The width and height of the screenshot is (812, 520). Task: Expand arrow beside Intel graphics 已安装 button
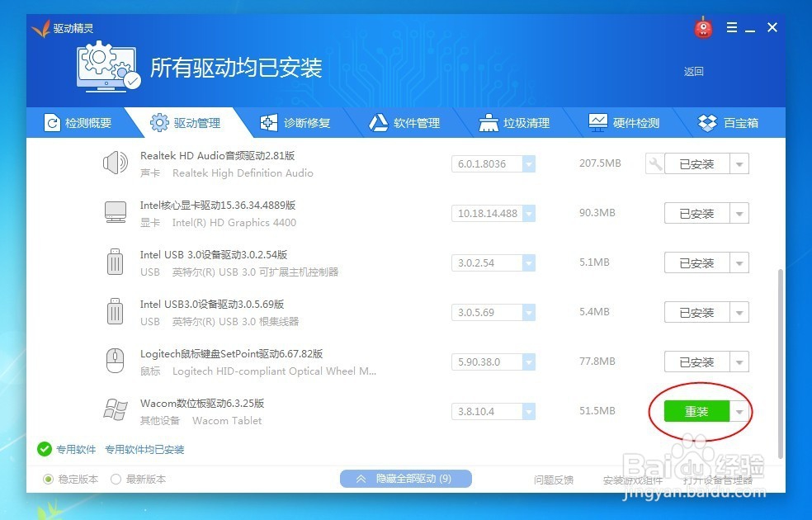point(739,214)
